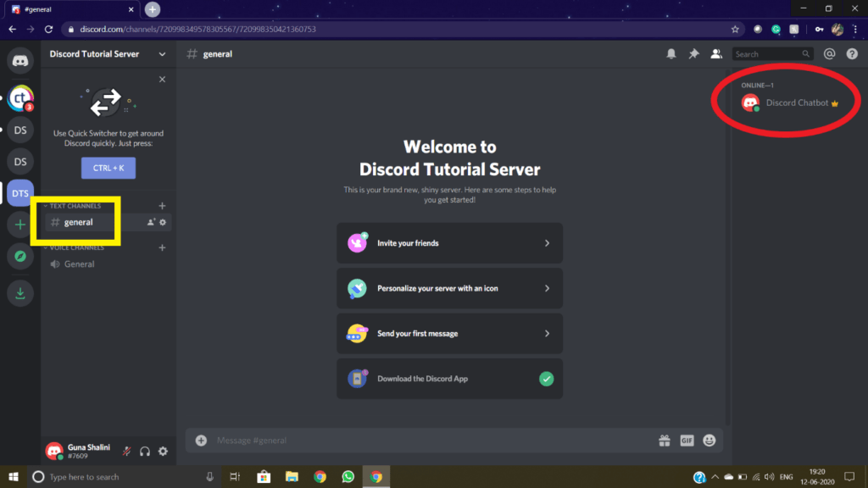Open Task View from the taskbar
Image resolution: width=868 pixels, height=488 pixels.
tap(235, 477)
